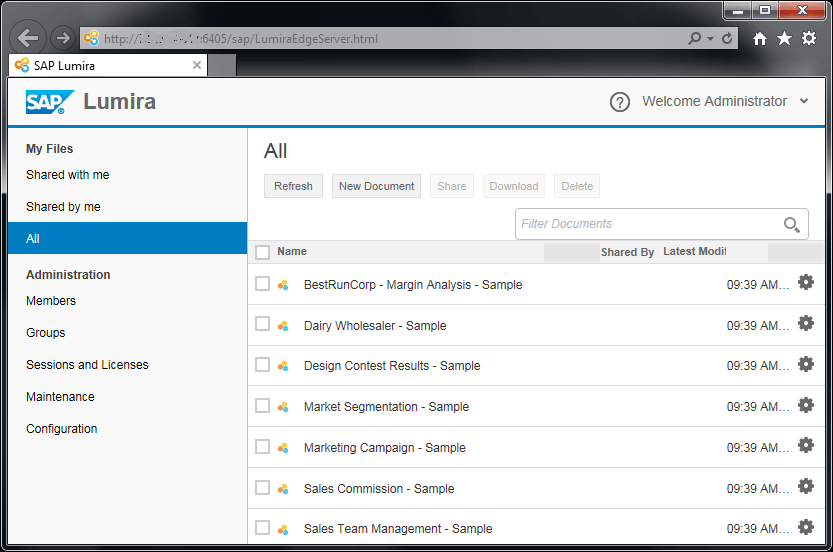Viewport: 833px width, 552px height.
Task: Click document icon beside BestRunCorp Margin Analysis
Action: tap(283, 285)
